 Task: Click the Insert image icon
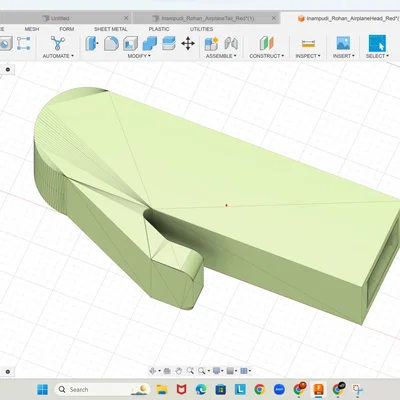[x=343, y=44]
